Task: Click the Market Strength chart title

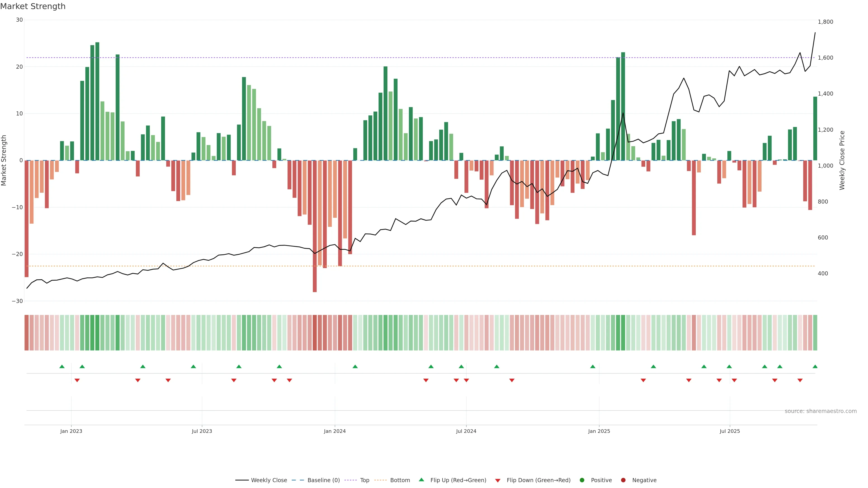Action: [33, 6]
